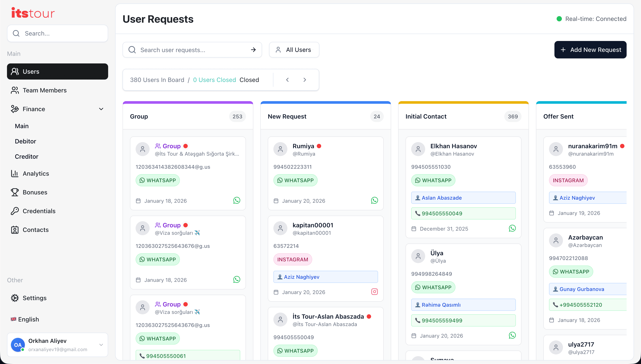Open Analytics from the sidebar
The width and height of the screenshot is (641, 364).
36,173
